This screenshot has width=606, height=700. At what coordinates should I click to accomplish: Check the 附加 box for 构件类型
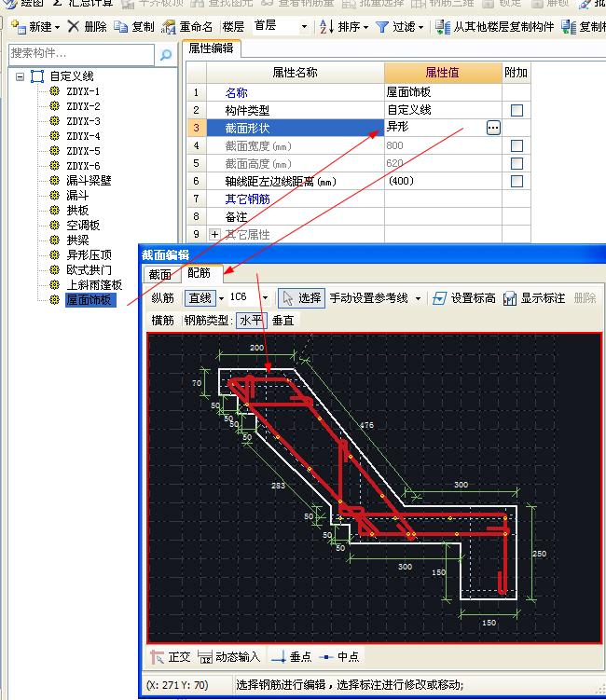pos(516,110)
